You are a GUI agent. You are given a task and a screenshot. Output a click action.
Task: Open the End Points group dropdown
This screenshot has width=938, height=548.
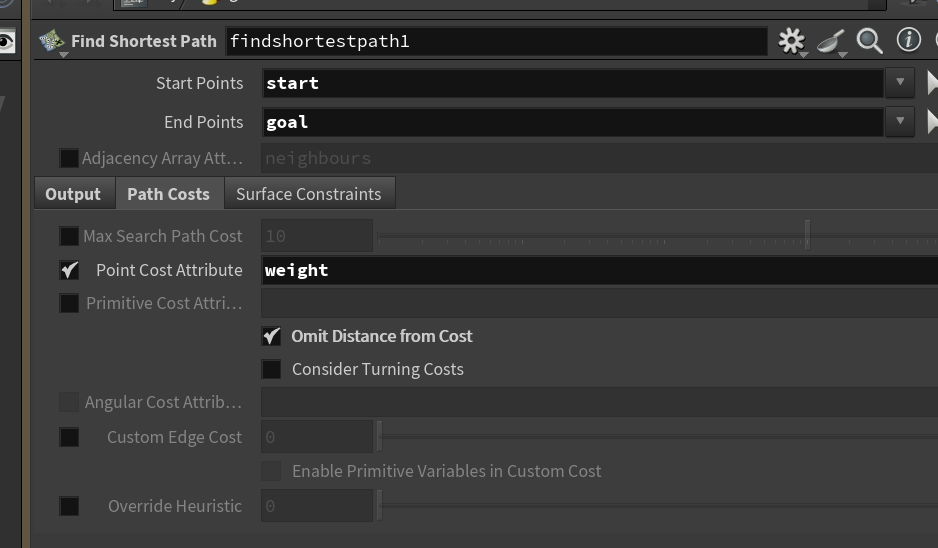(x=900, y=122)
